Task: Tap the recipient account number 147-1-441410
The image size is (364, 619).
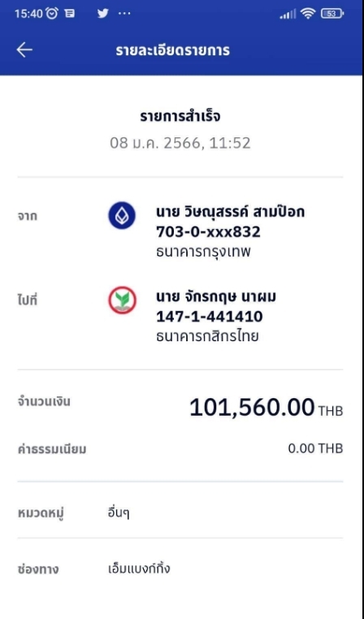Action: tap(210, 317)
